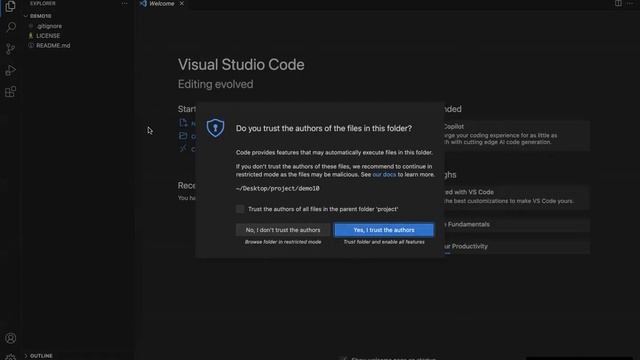Toggle Show welcome page on startup checkbox
Screen dimensions: 640x360
(x=343, y=358)
